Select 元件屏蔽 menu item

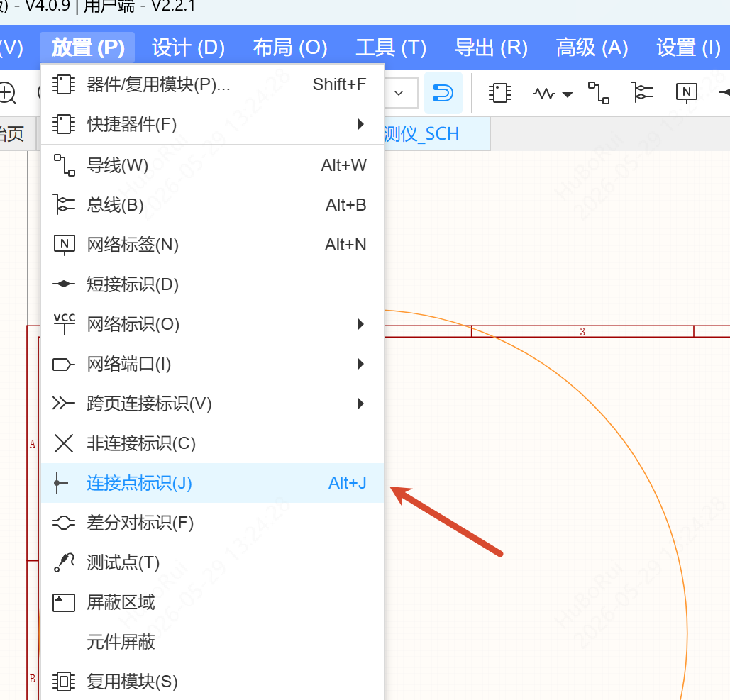point(212,643)
